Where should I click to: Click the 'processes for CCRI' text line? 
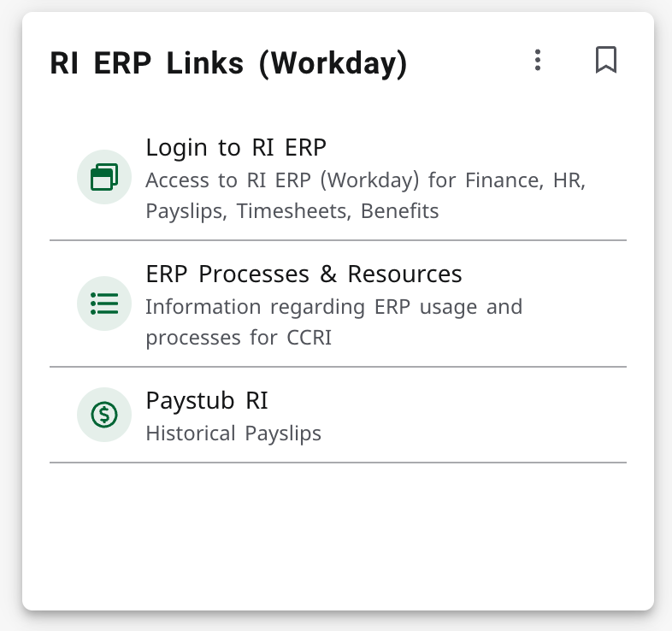238,338
